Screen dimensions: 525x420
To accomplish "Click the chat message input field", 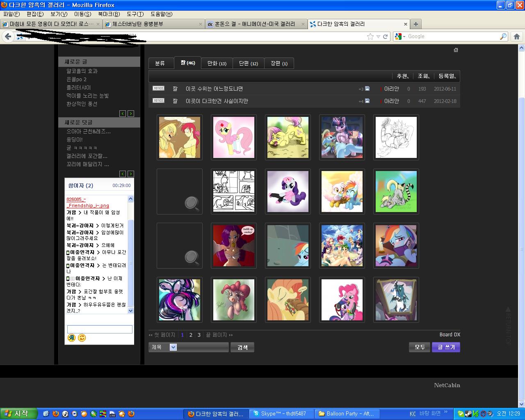I will pos(100,329).
